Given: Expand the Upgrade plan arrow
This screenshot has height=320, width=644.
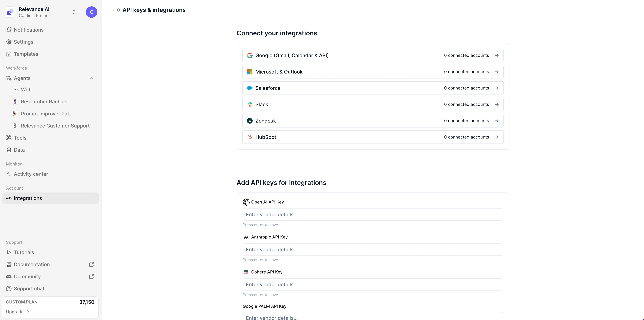Looking at the screenshot, I should 28,312.
